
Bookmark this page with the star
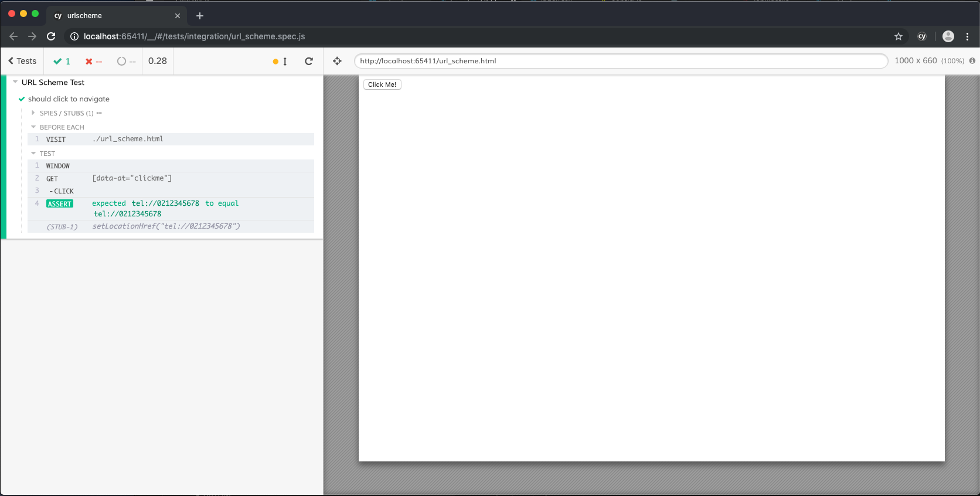(899, 36)
